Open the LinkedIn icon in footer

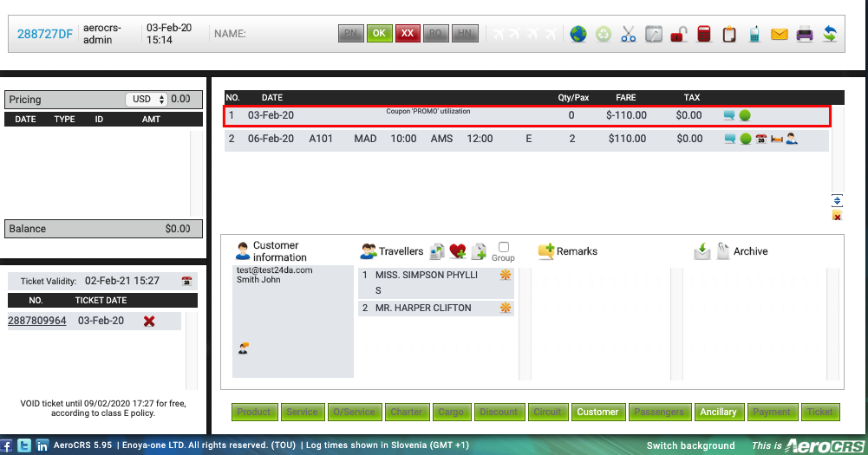pos(42,445)
